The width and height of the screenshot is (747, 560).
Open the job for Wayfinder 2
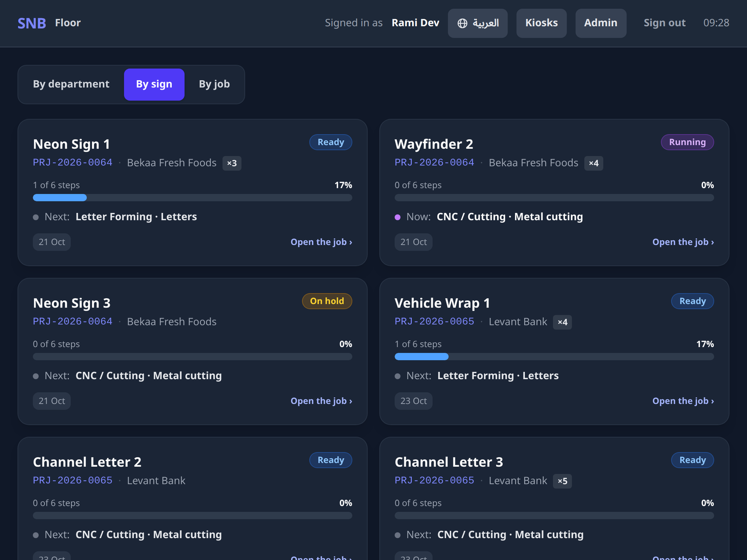pos(683,242)
